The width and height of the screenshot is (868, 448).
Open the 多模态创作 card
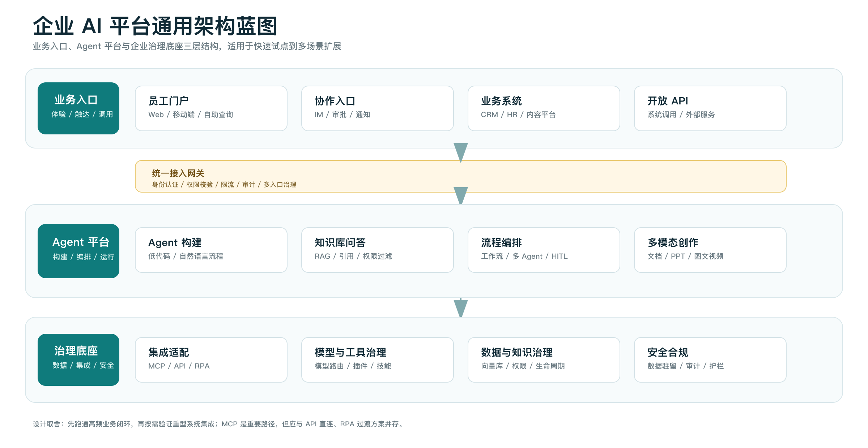click(710, 250)
